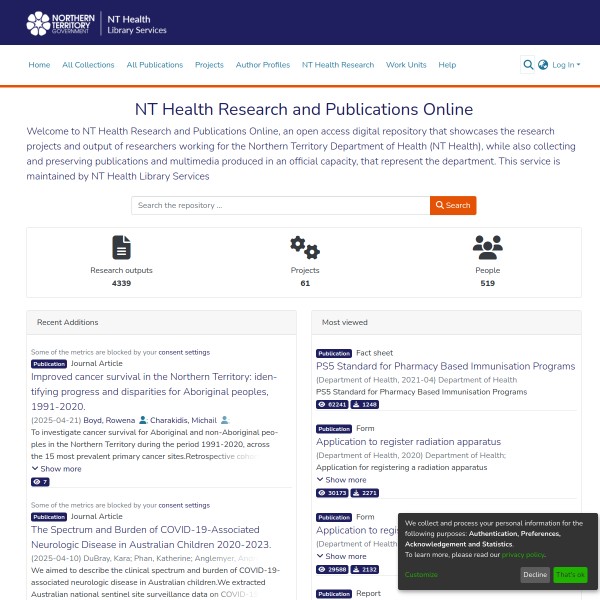The width and height of the screenshot is (600, 600).
Task: Accept cookies with That's ok button
Action: [570, 575]
